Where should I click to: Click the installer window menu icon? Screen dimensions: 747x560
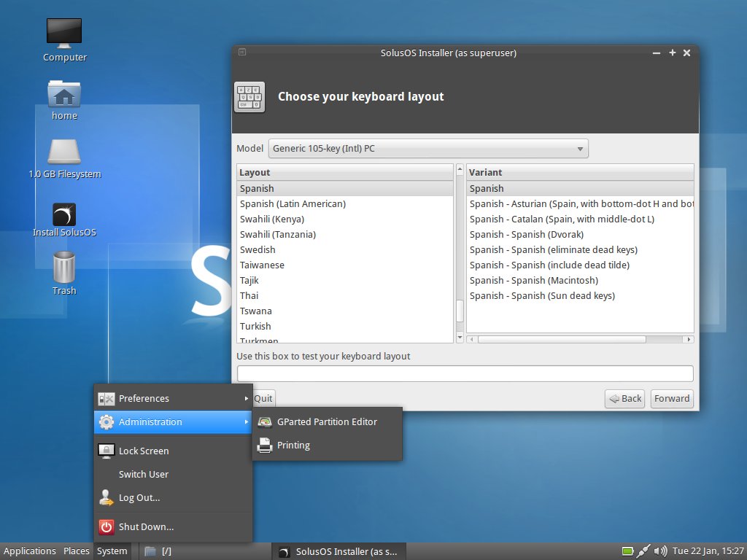pos(242,52)
